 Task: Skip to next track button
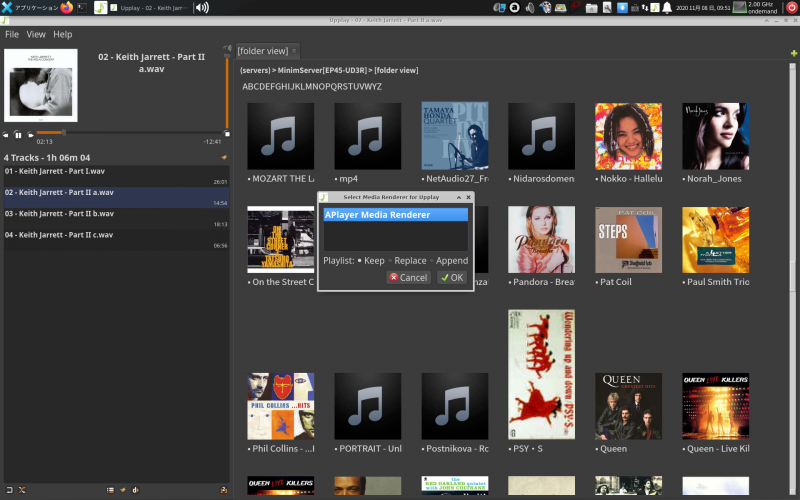[x=31, y=135]
